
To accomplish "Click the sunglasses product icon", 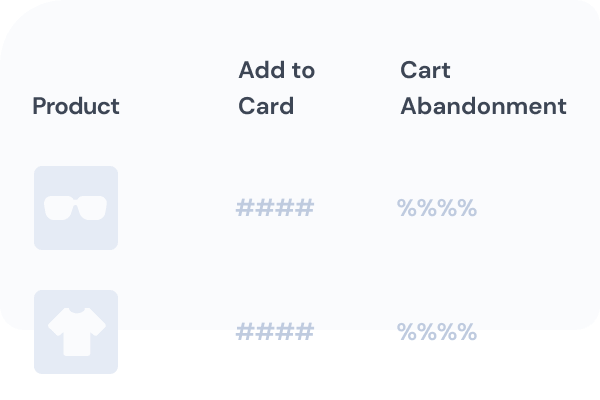I will click(x=76, y=208).
